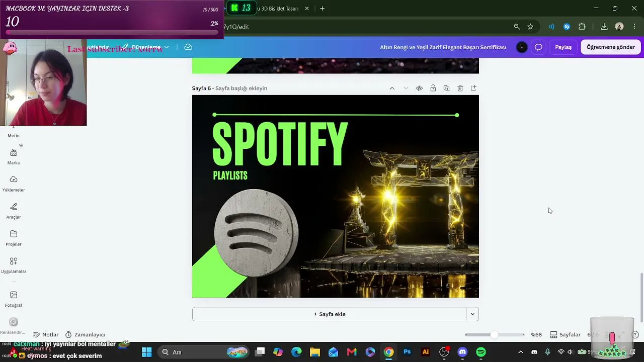Image resolution: width=644 pixels, height=362 pixels.
Task: Lock page 6 with the padlock icon
Action: (x=433, y=88)
